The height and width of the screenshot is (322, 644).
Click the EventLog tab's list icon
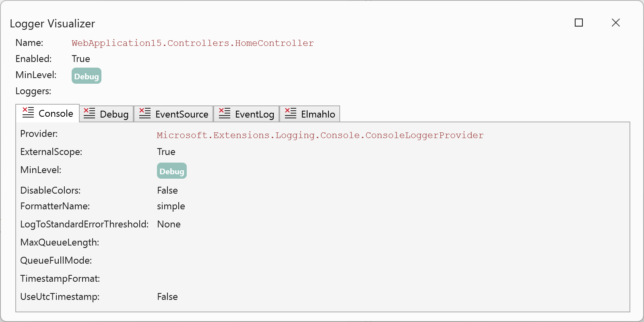point(225,114)
